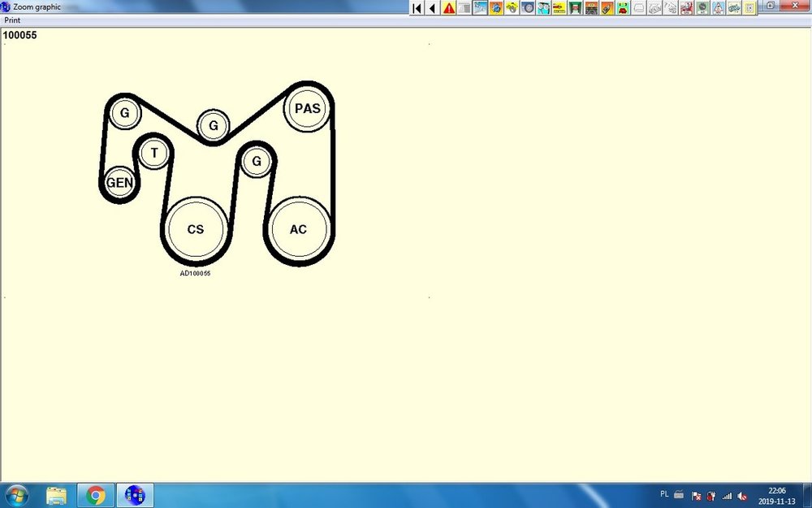Click the GEN alternator pulley in the diagram
Screen dimensions: 812x508
tap(119, 183)
